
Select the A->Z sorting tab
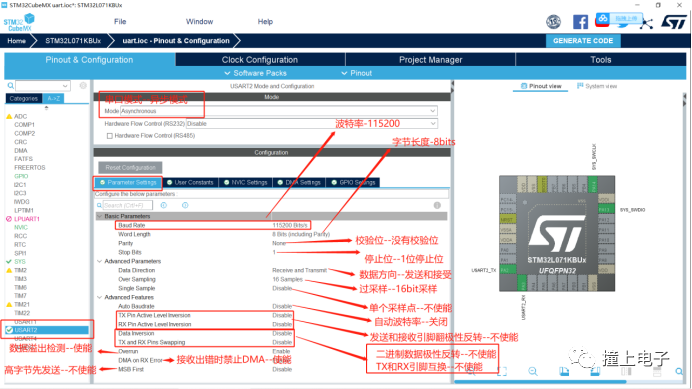tap(53, 98)
